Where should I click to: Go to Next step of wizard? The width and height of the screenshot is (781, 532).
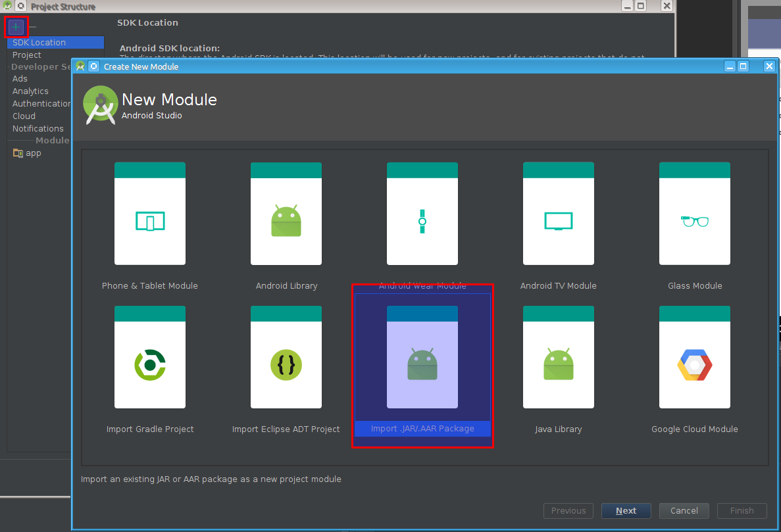[626, 510]
